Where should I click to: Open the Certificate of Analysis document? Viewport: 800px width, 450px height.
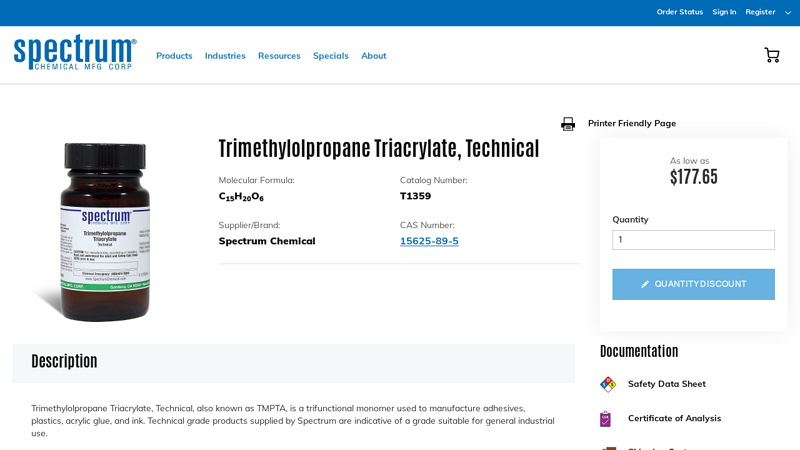point(674,418)
